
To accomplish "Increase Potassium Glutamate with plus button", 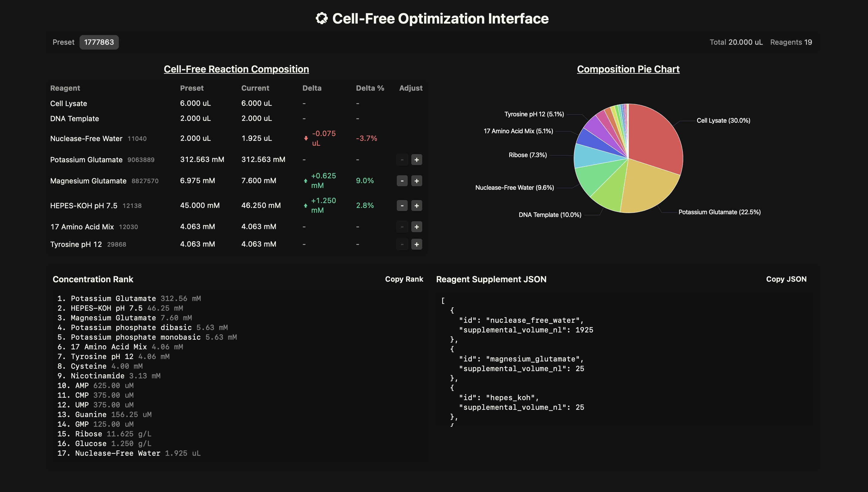I will tap(416, 160).
